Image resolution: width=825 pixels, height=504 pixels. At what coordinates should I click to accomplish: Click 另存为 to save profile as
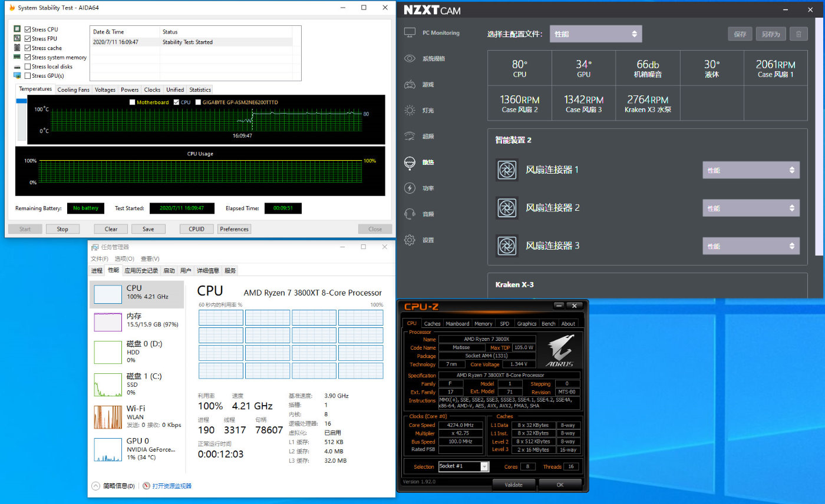771,34
